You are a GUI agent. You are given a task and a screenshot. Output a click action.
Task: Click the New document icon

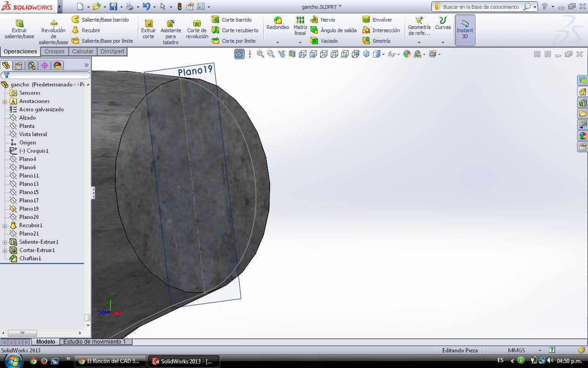coord(80,6)
